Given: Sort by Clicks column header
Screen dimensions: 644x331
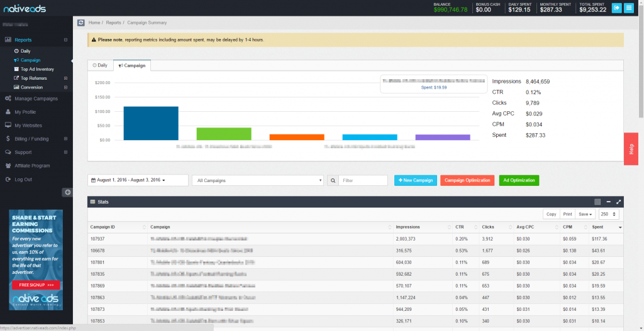Looking at the screenshot, I should point(496,227).
